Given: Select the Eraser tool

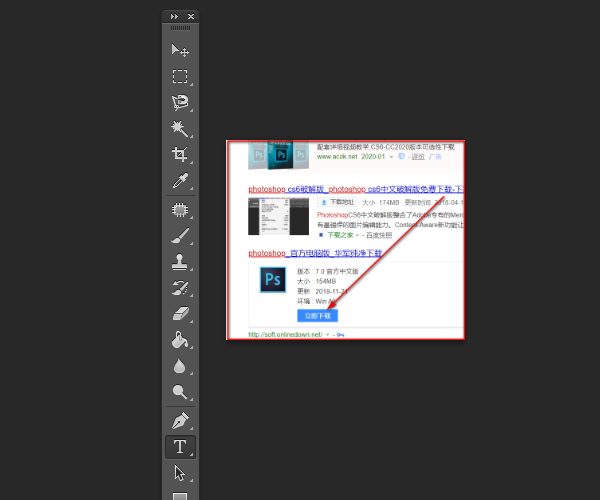Looking at the screenshot, I should [180, 314].
